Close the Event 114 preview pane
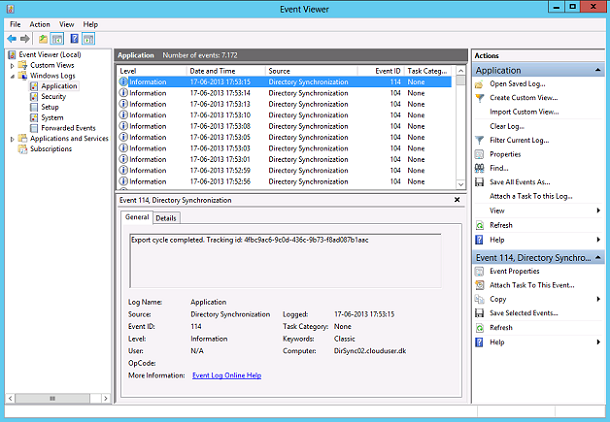This screenshot has width=610, height=422. pos(457,200)
